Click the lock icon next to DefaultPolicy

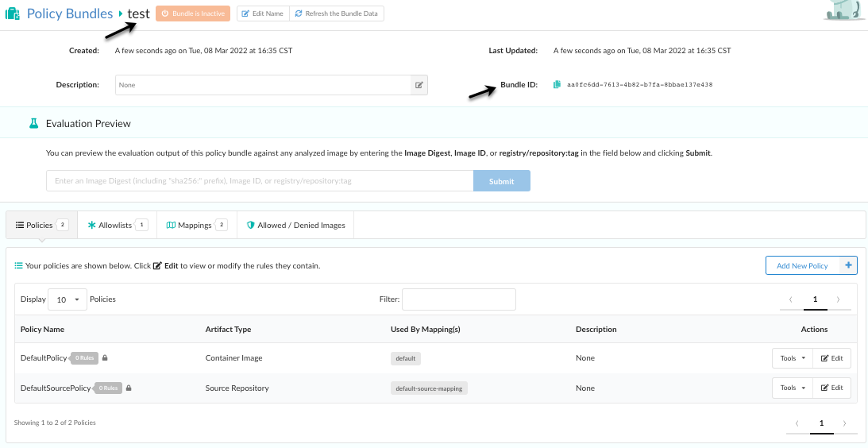[105, 358]
